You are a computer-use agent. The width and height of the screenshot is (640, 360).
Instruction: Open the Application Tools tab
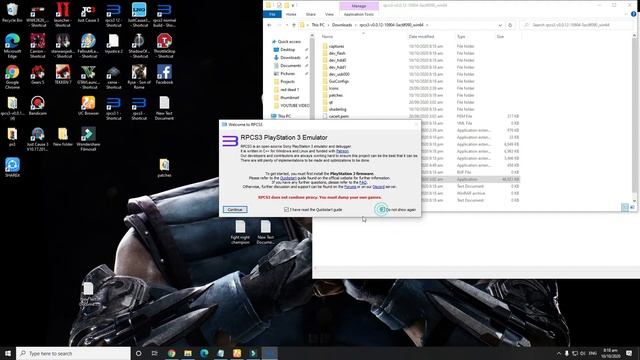tap(358, 14)
